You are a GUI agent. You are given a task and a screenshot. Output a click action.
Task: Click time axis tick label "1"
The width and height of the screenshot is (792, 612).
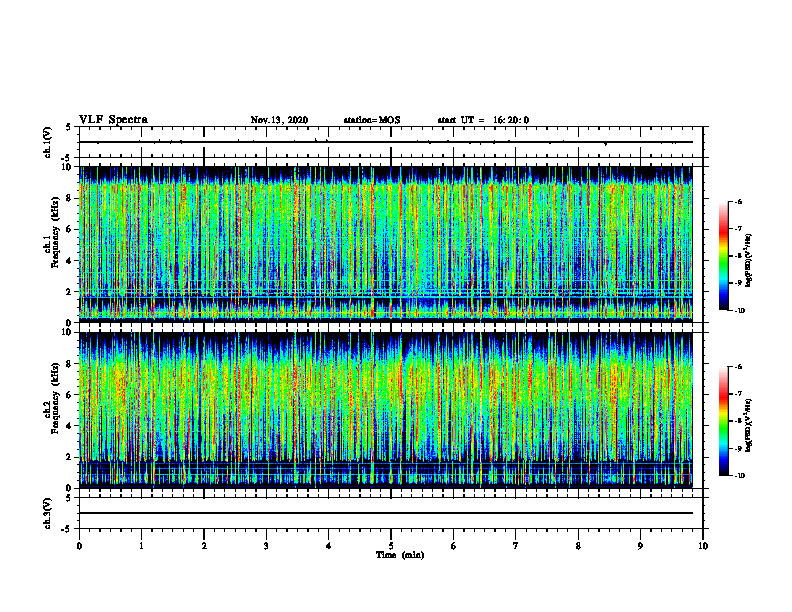click(x=141, y=546)
